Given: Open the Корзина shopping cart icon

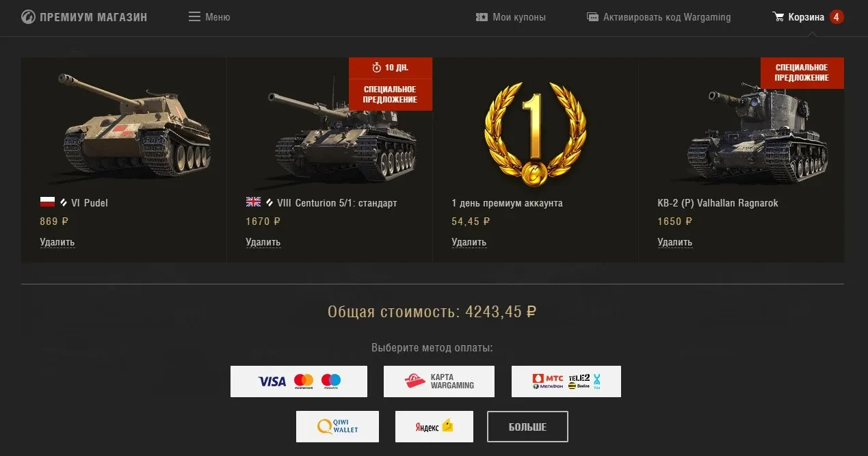Looking at the screenshot, I should [778, 16].
